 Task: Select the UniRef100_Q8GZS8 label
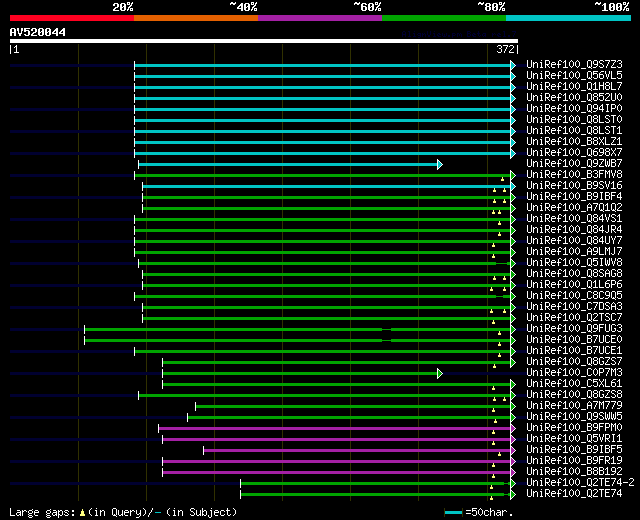click(574, 395)
